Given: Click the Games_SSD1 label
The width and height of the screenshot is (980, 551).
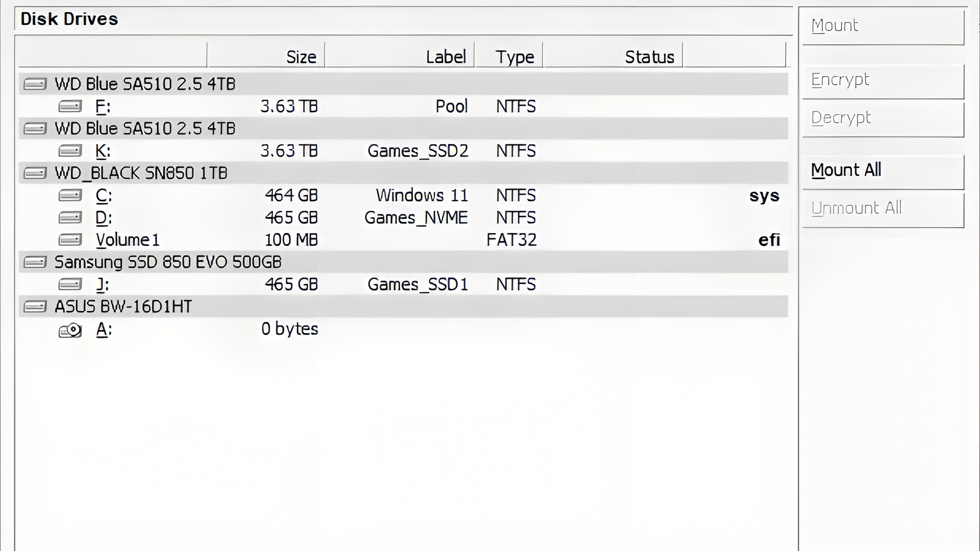Looking at the screenshot, I should point(418,285).
